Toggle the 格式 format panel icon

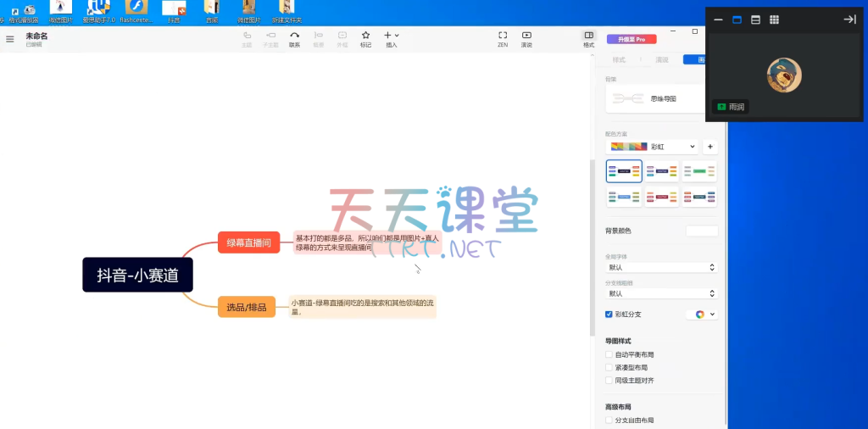coord(589,38)
